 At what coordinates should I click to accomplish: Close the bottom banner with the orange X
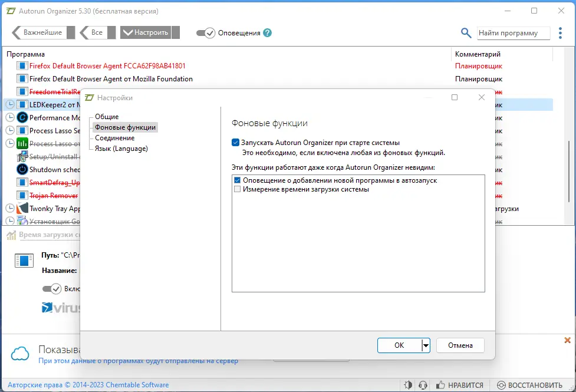pos(568,340)
